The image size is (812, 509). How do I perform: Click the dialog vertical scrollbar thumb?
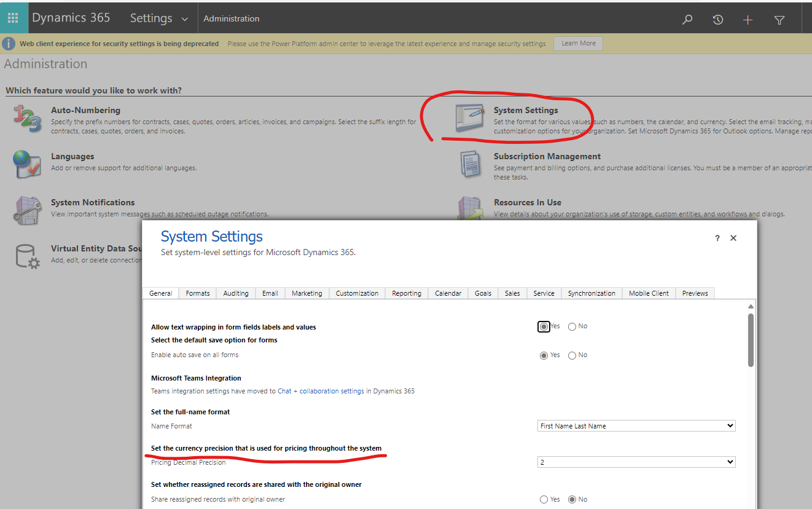751,340
